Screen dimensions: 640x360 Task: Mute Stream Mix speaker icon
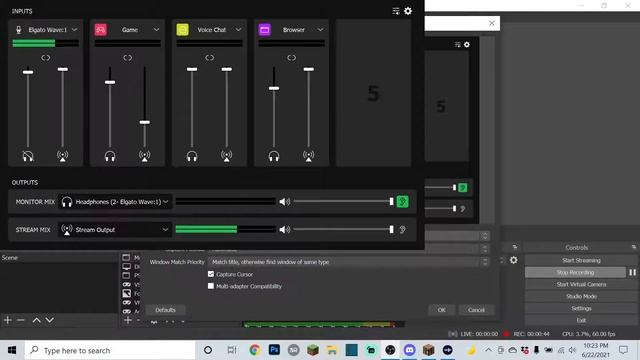click(284, 230)
